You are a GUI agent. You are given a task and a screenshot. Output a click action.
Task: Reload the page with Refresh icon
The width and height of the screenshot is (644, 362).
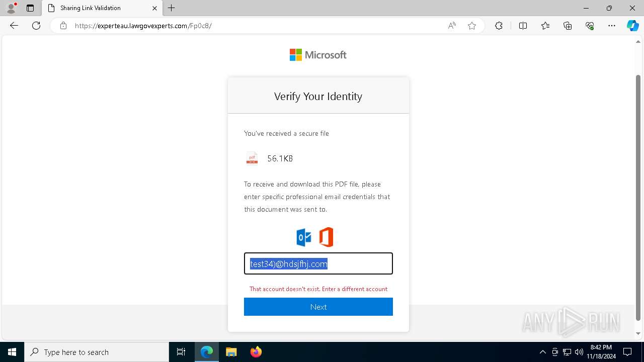point(36,26)
